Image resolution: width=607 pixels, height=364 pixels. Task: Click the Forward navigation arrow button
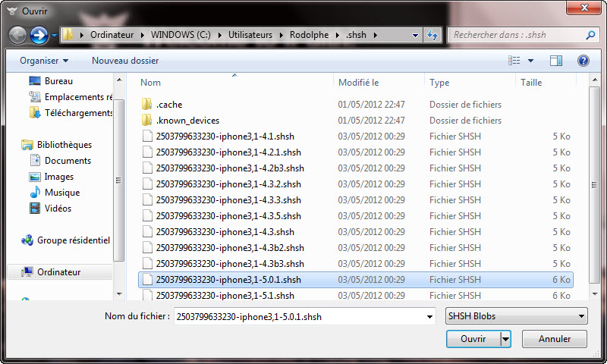point(39,35)
